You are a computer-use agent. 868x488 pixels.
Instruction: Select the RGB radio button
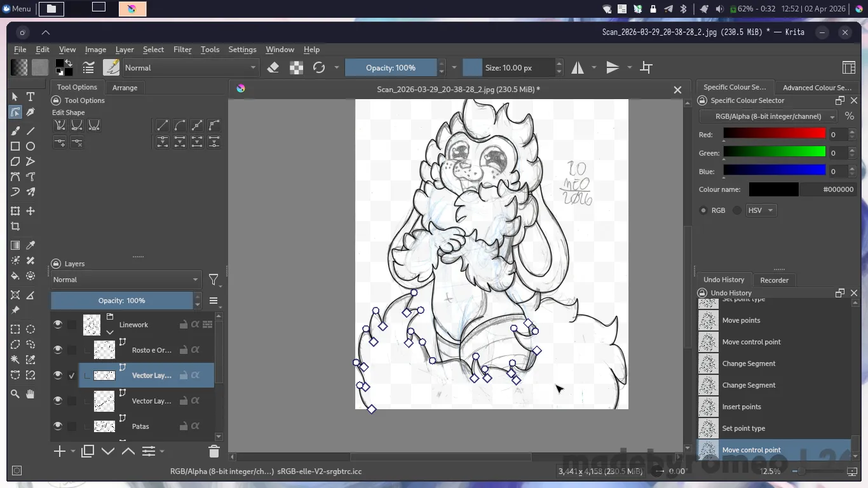[703, 210]
